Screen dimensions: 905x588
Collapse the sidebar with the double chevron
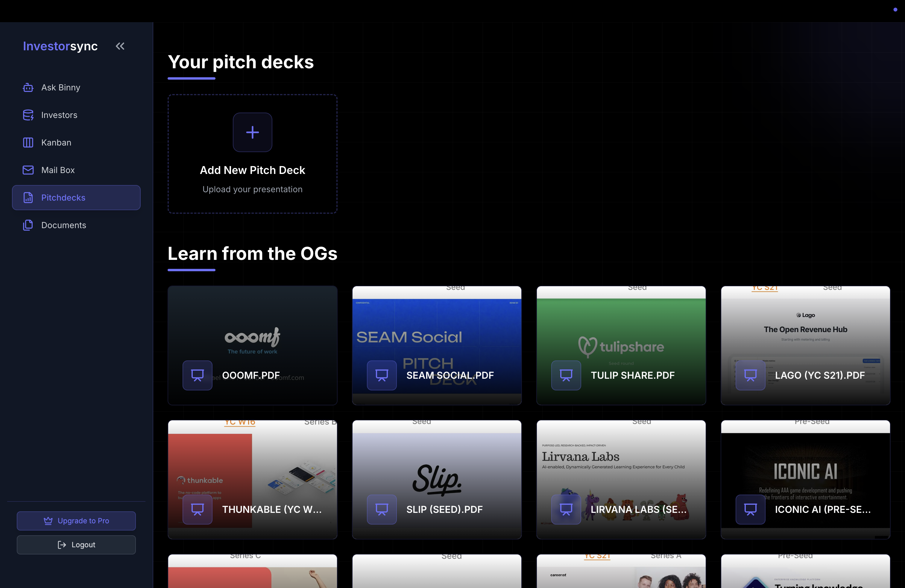[120, 46]
